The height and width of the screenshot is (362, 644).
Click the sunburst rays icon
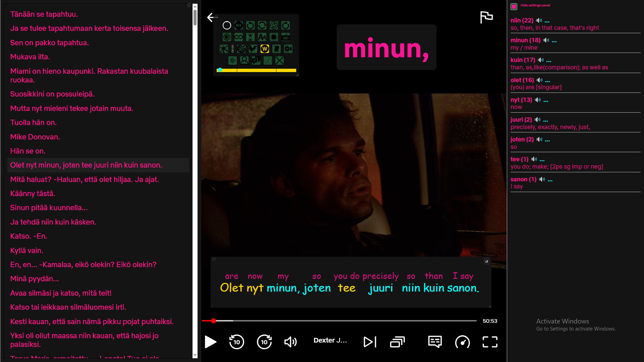tap(224, 49)
